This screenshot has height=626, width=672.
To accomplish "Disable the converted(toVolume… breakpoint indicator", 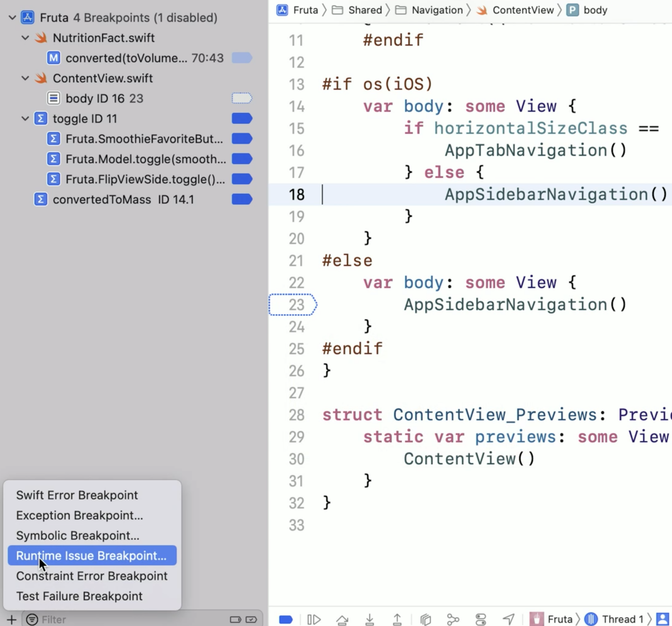I will click(242, 58).
